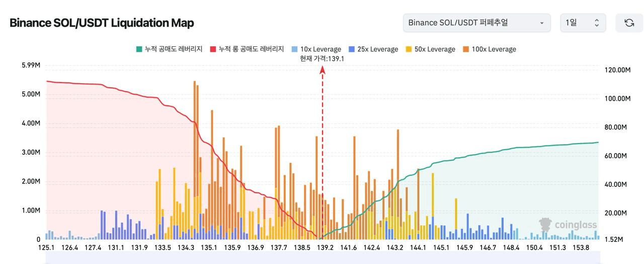This screenshot has width=644, height=264.
Task: Open the Binance SOL/USDT 퍼페추얼 dropdown
Action: coord(476,23)
